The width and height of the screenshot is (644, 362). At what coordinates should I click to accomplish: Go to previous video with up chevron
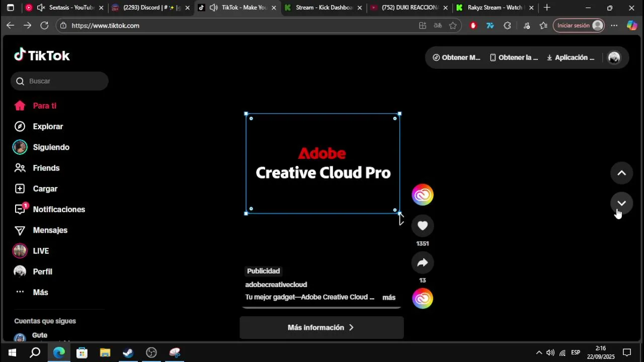(621, 173)
